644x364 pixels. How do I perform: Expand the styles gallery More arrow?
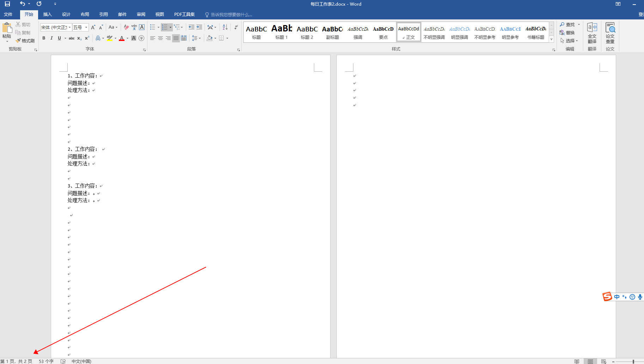(x=552, y=40)
